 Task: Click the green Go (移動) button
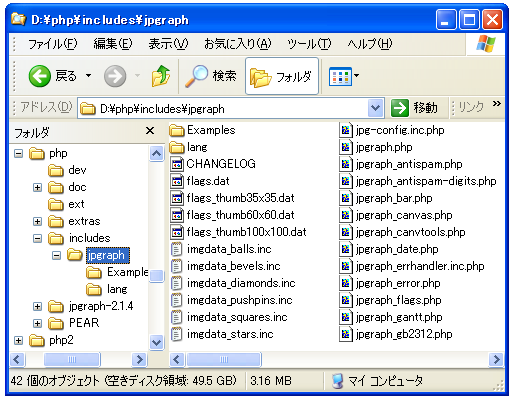(x=414, y=108)
